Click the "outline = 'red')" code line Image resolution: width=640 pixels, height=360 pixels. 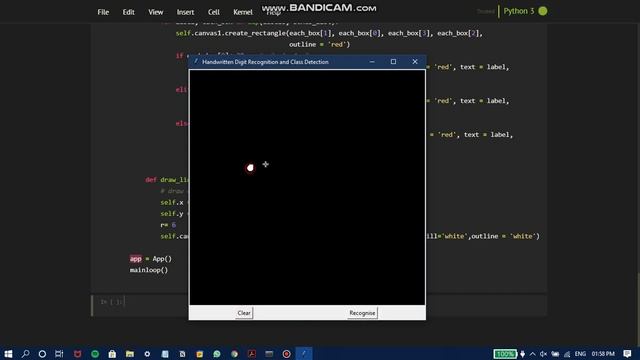pos(320,44)
